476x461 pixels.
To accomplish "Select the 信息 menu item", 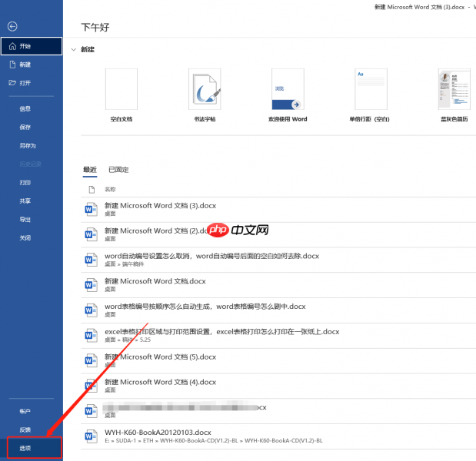I will pos(25,108).
